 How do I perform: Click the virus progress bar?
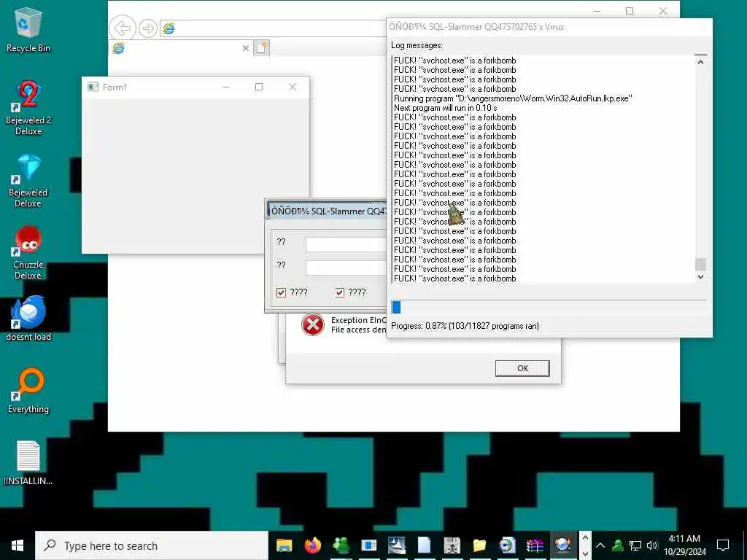point(549,308)
